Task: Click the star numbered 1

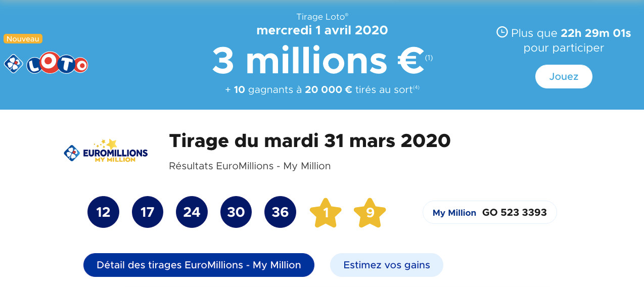Action: point(326,213)
